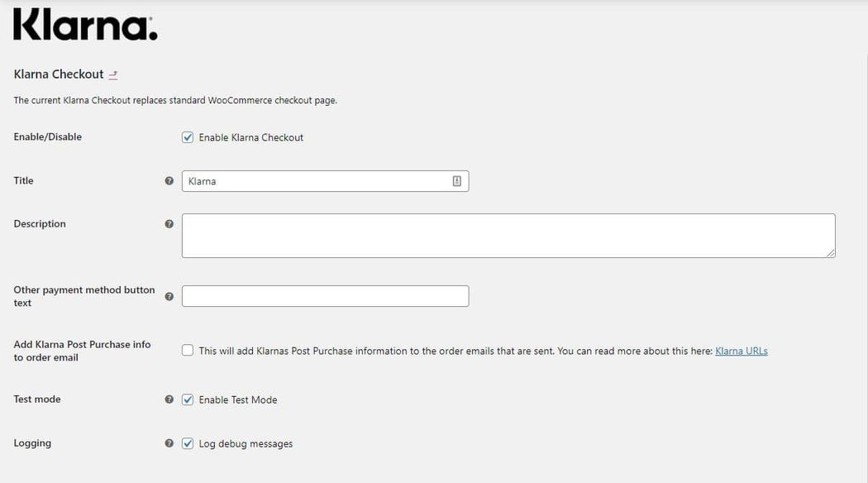Click the help icon next to Description
The width and height of the screenshot is (868, 483).
point(169,224)
